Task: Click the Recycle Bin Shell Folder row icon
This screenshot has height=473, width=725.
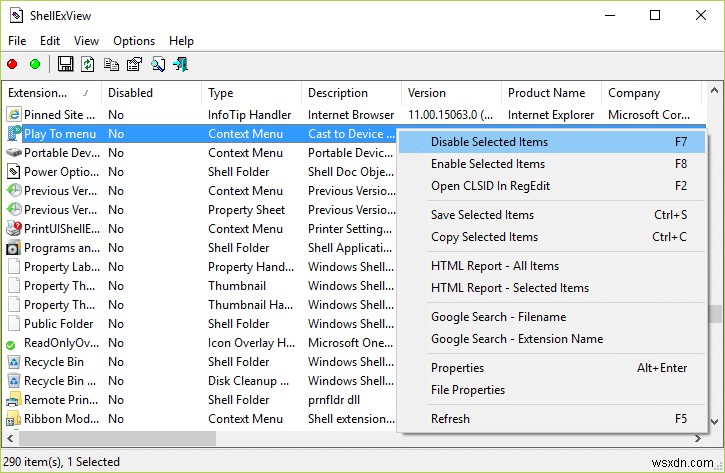Action: click(14, 362)
